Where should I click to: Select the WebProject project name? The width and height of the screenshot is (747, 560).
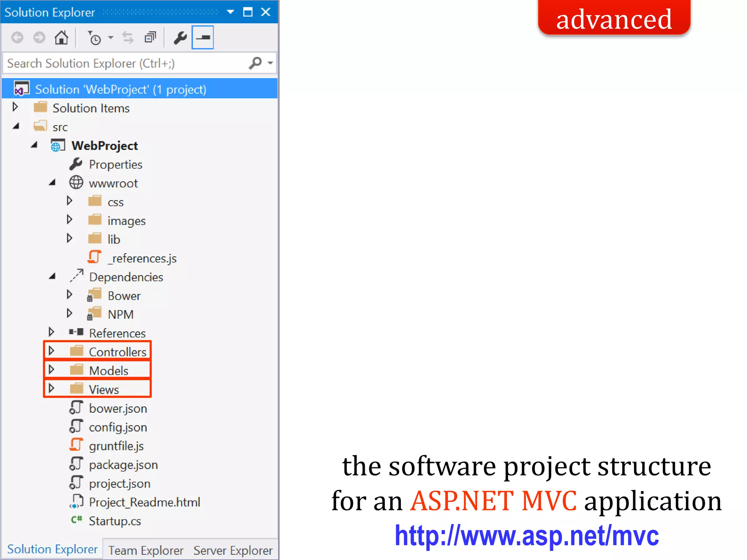105,146
